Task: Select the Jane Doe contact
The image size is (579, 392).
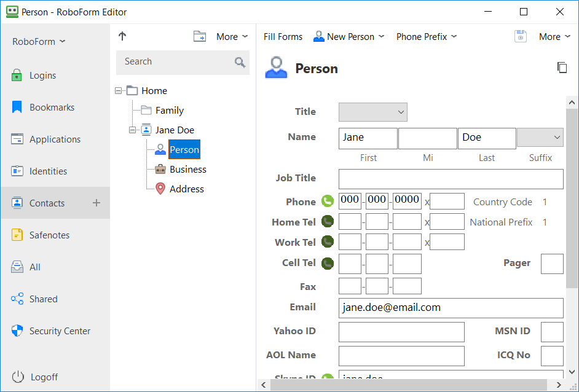Action: tap(168, 130)
